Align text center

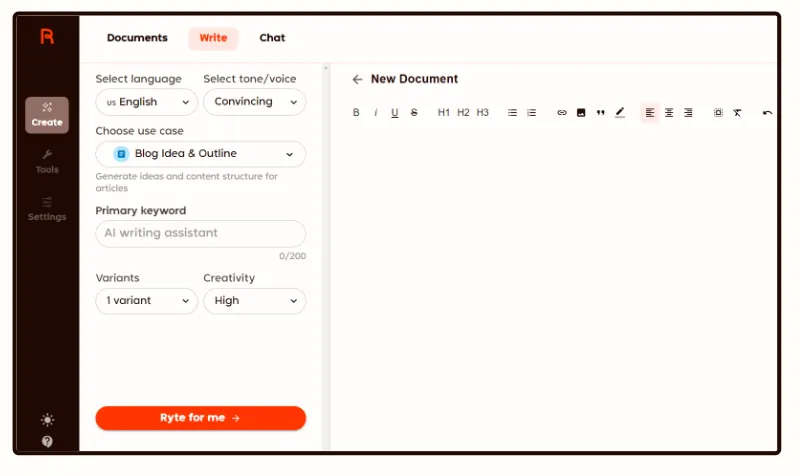669,113
